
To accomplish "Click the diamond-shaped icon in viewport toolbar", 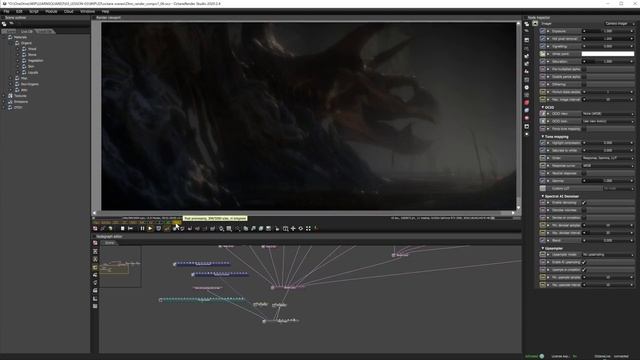I will click(300, 229).
